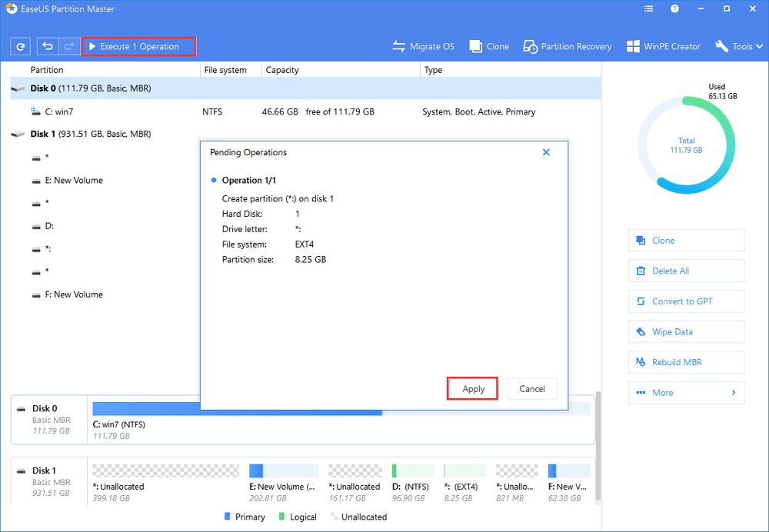
Task: Click Rebuild MBR in the side panel
Action: click(x=686, y=362)
